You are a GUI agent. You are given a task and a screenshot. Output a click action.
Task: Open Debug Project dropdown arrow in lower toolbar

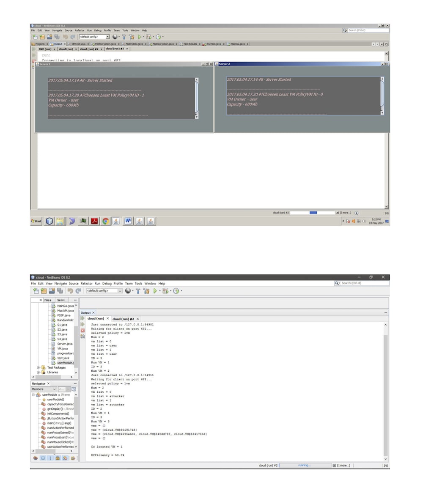coord(170,291)
